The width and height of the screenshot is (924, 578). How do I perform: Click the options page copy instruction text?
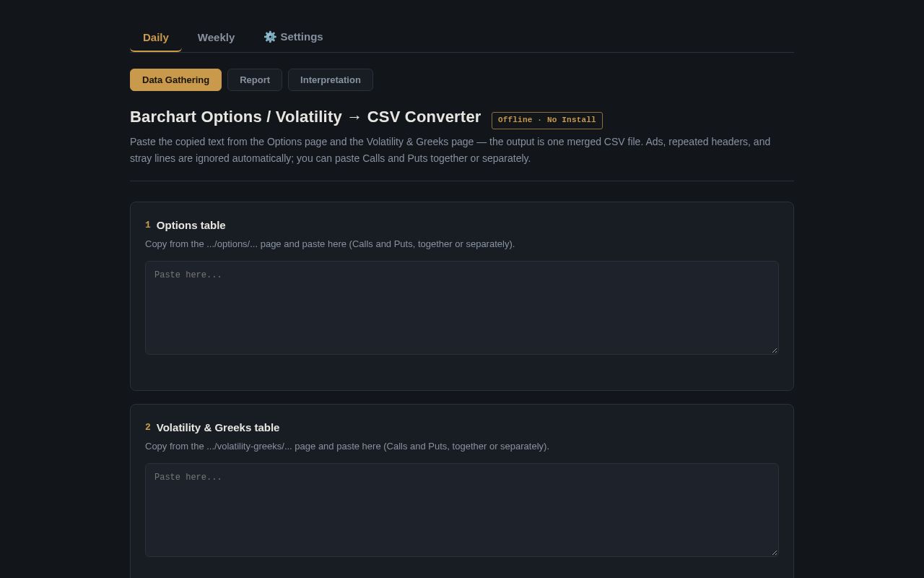pos(330,243)
